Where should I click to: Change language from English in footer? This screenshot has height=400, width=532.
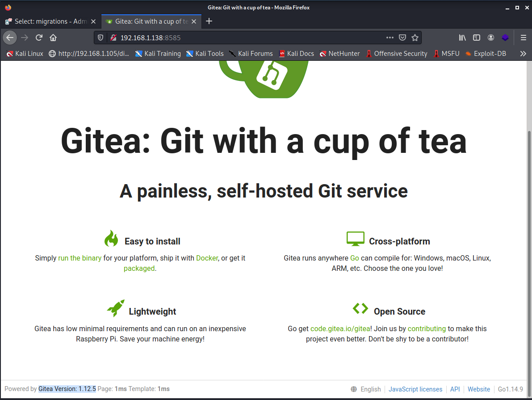(366, 389)
